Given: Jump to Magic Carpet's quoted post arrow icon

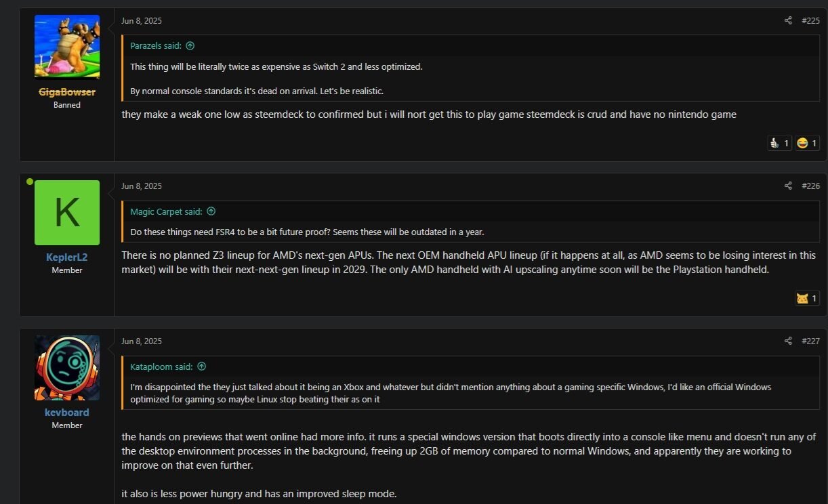Looking at the screenshot, I should pos(211,211).
